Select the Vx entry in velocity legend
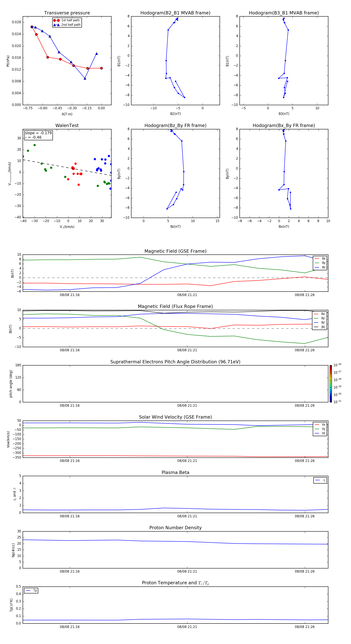Screen dimensions: 351x644 (x=320, y=424)
